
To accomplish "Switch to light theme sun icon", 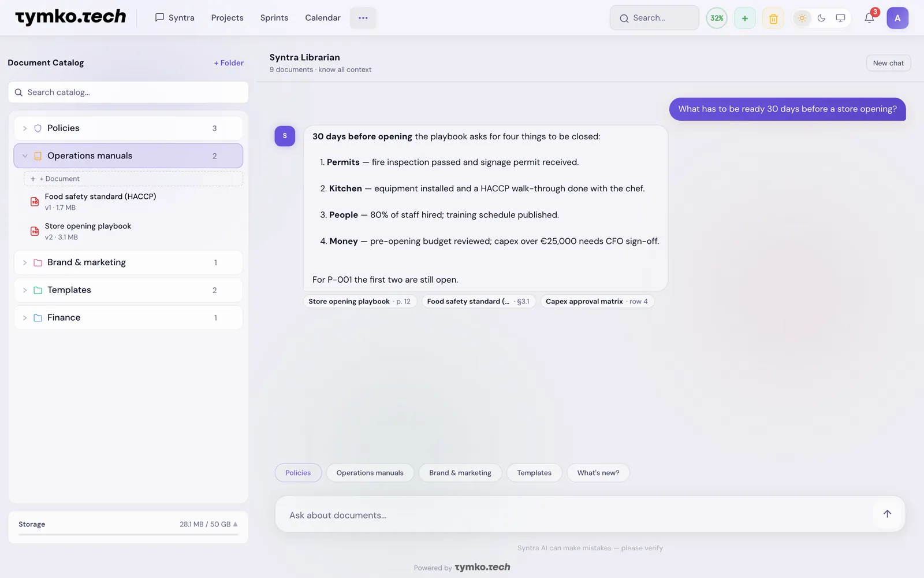I will [802, 18].
